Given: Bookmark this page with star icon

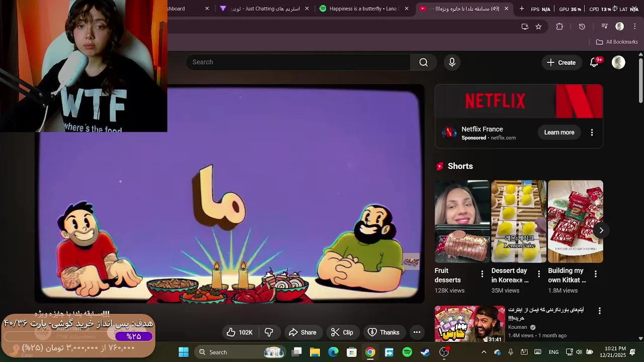Looking at the screenshot, I should point(538,27).
